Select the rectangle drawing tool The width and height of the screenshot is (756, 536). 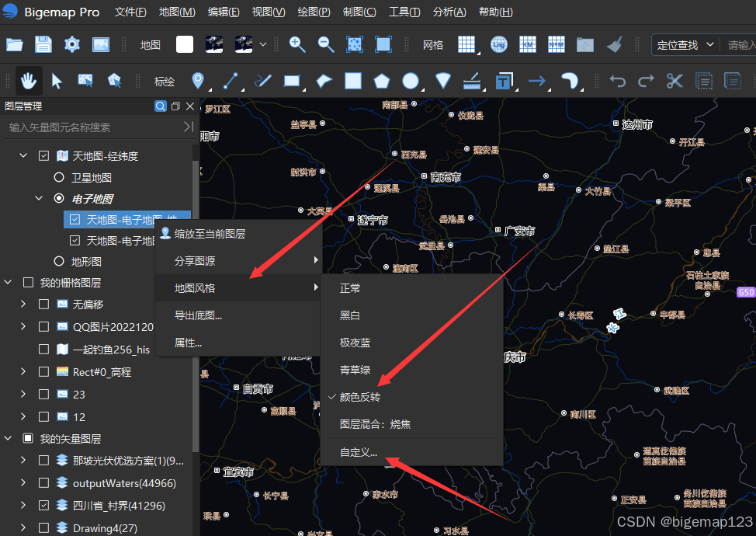coord(292,81)
